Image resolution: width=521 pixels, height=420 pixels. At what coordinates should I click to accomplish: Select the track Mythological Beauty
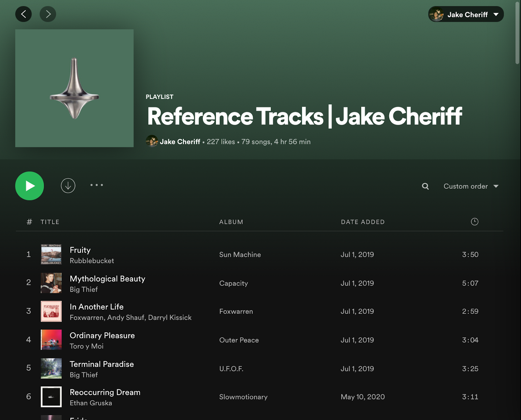point(107,279)
